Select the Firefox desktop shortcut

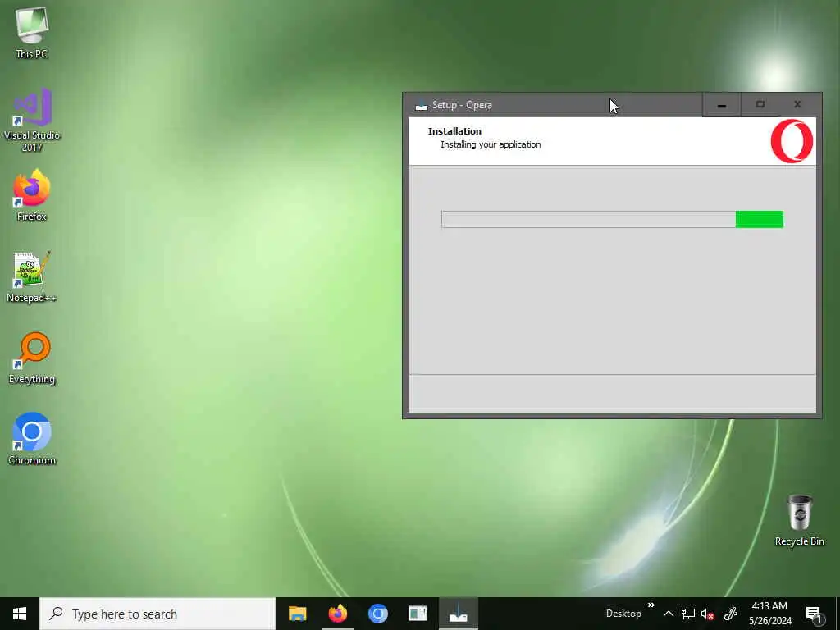coord(32,195)
